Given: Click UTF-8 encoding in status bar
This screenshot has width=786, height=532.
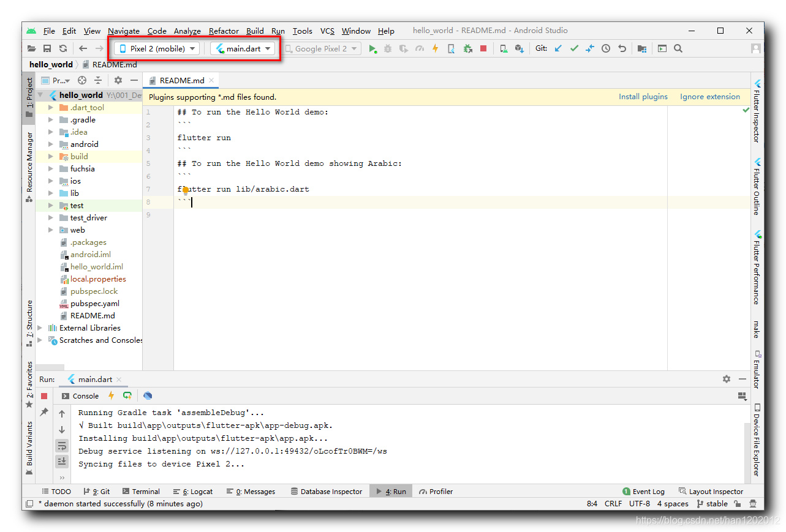Looking at the screenshot, I should (x=640, y=504).
